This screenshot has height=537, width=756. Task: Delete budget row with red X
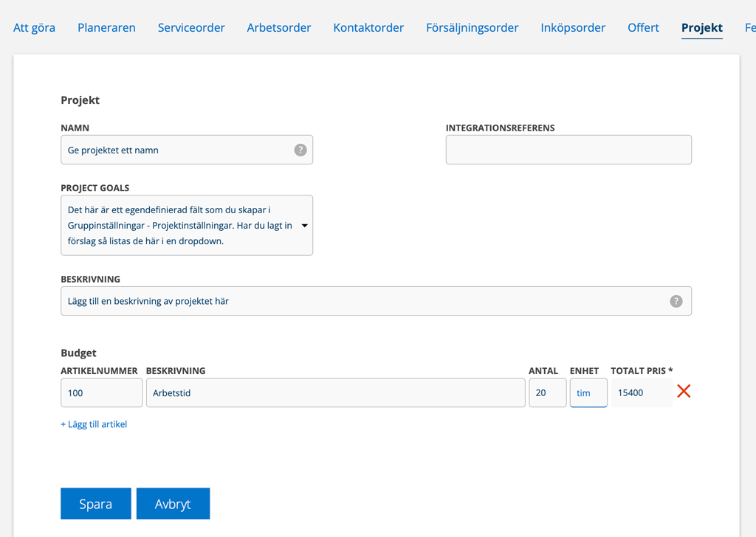[x=684, y=392]
